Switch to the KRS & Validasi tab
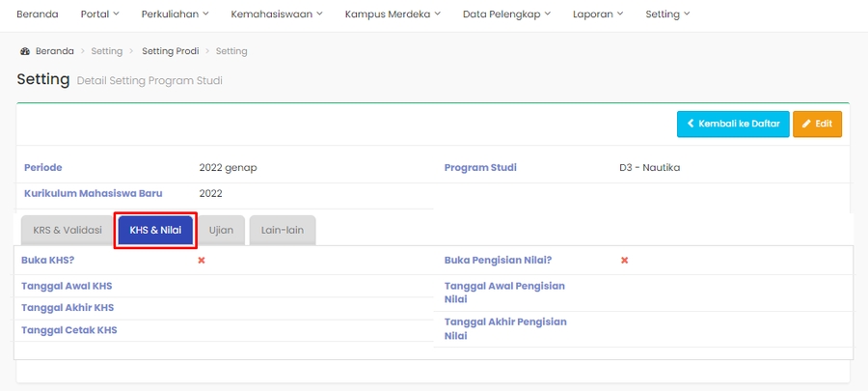 68,231
